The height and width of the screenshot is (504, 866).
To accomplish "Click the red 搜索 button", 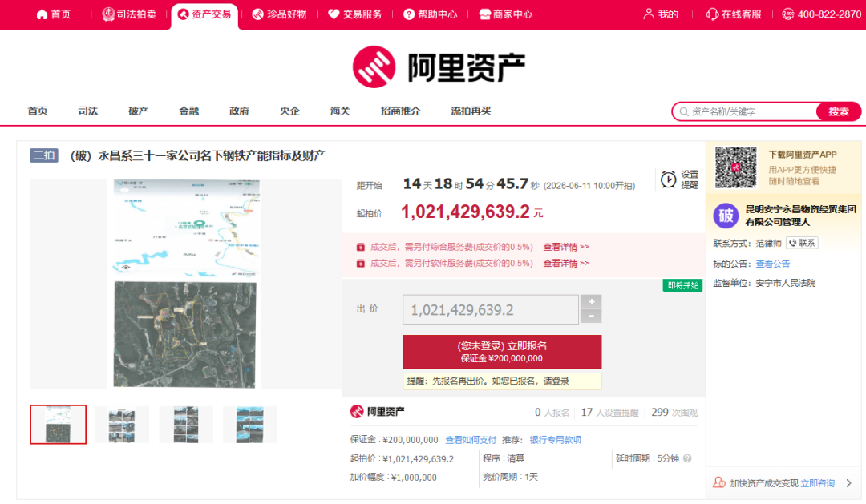I will pyautogui.click(x=839, y=111).
